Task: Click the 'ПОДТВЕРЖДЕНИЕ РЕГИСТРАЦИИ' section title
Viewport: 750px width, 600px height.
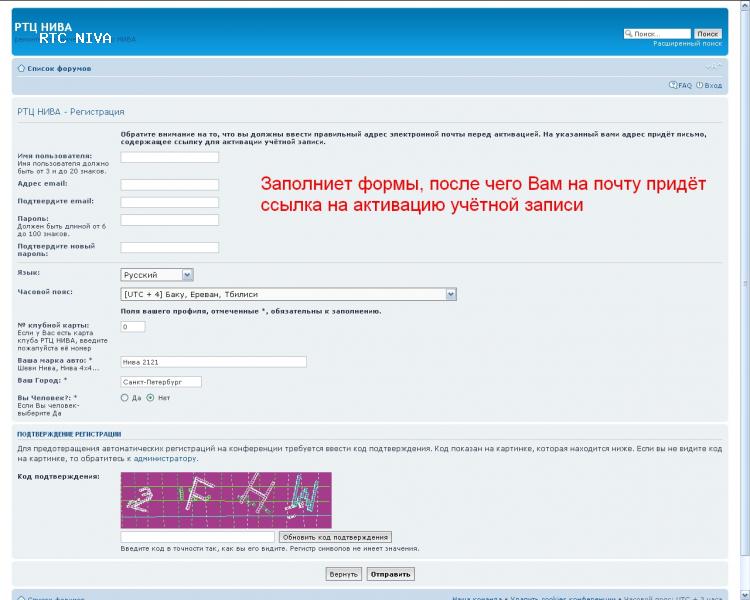Action: 69,434
